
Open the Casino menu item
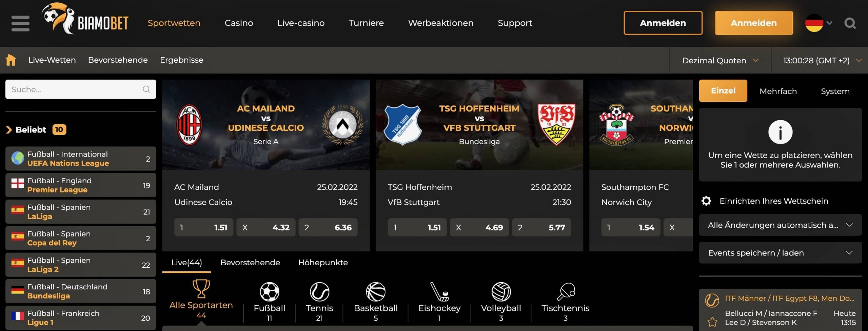[x=239, y=23]
